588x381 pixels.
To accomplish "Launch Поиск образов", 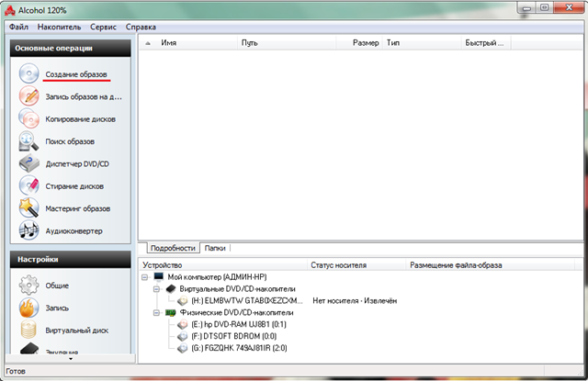I will click(x=70, y=141).
